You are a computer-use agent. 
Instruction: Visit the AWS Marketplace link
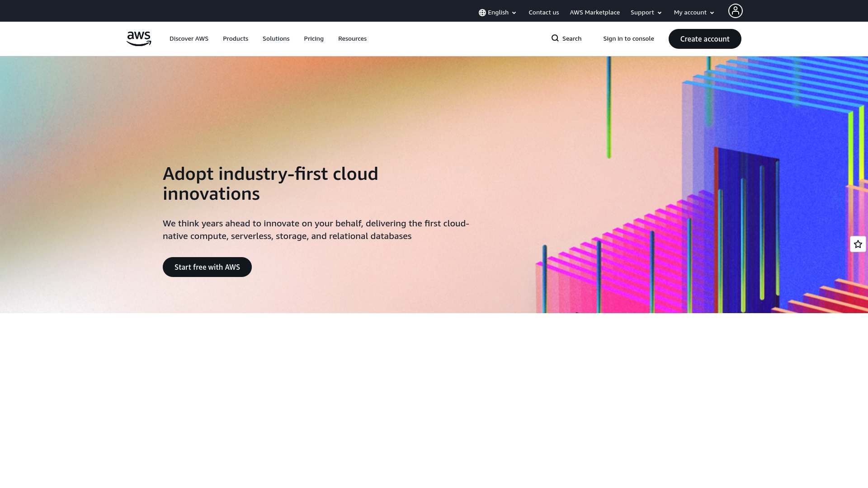[x=594, y=13]
